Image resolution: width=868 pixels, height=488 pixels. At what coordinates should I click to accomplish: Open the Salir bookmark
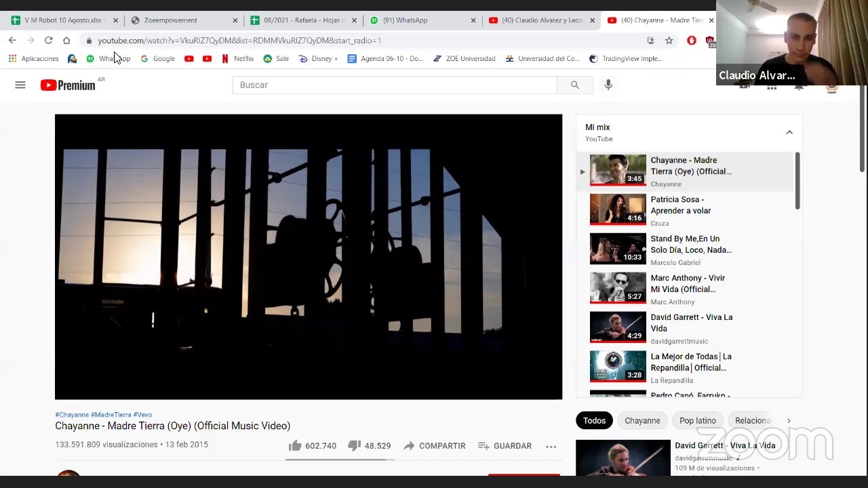click(x=276, y=58)
